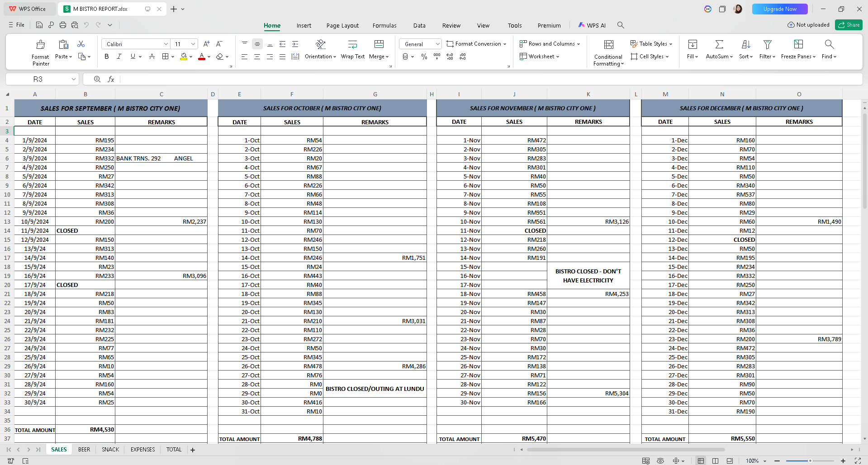The height and width of the screenshot is (465, 868).
Task: Switch to the EXPENSES sheet tab
Action: [142, 450]
